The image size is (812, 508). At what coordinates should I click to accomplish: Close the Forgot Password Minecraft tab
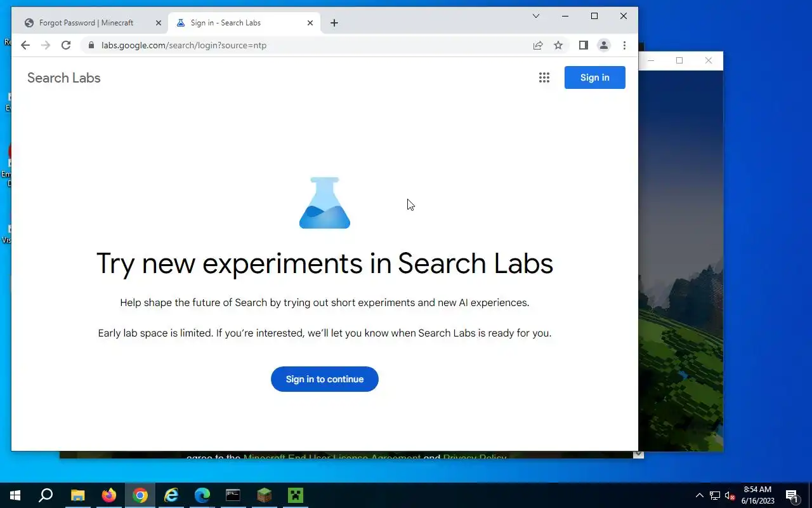tap(159, 23)
